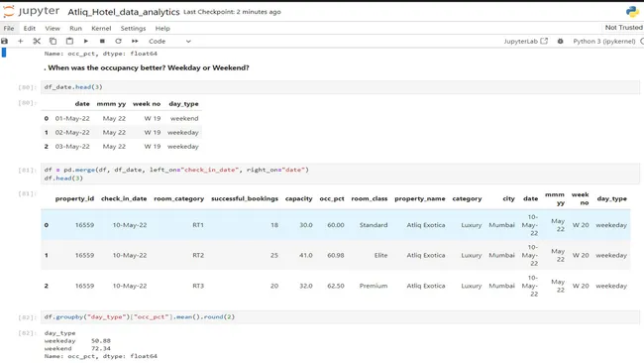Screen dimensions: 644x363
Task: Open the Kernel menu
Action: (x=101, y=29)
